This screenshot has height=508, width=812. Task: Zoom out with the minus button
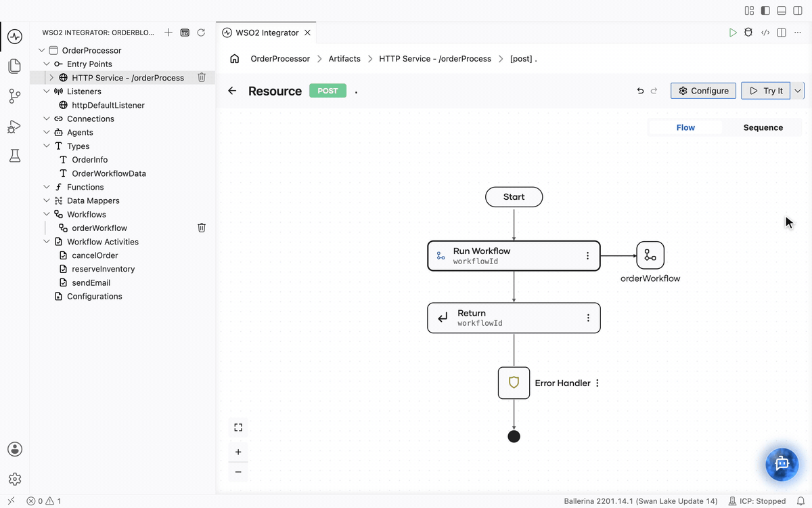coord(238,472)
